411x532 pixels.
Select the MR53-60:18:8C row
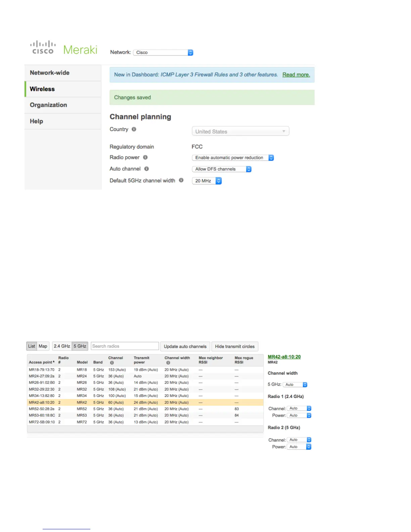click(145, 415)
